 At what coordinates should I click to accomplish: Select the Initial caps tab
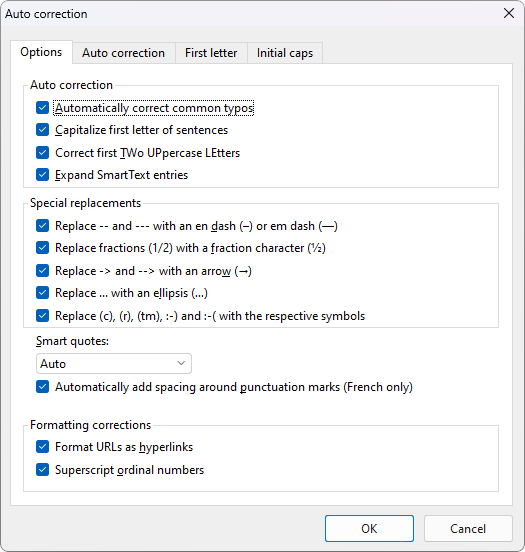tap(285, 53)
